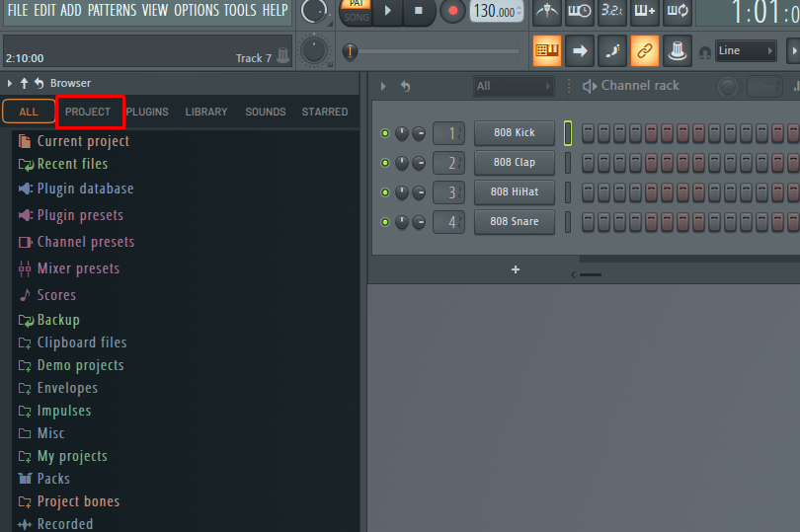Toggle overdub recording icon

tap(645, 11)
